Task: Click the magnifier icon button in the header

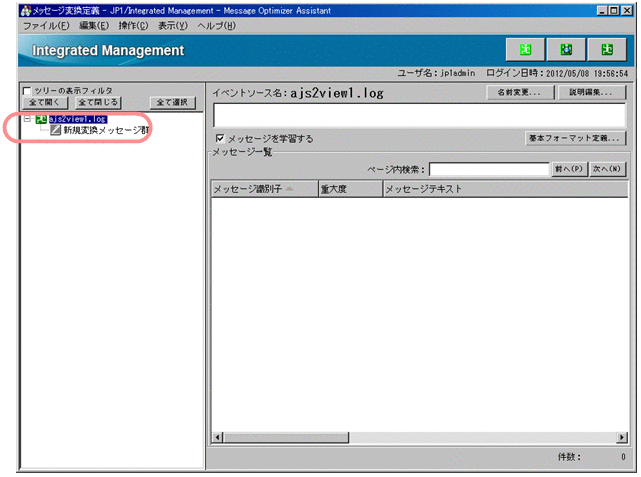Action: click(x=566, y=50)
